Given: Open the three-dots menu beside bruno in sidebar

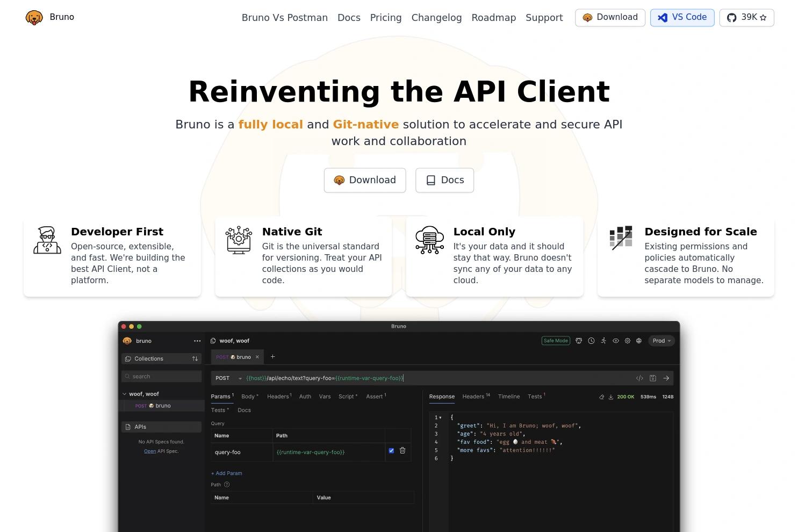Looking at the screenshot, I should tap(197, 341).
